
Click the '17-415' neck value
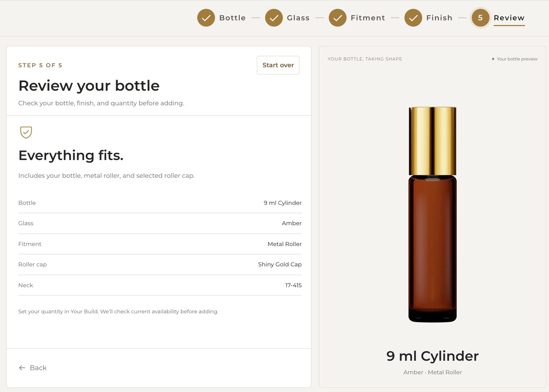293,285
